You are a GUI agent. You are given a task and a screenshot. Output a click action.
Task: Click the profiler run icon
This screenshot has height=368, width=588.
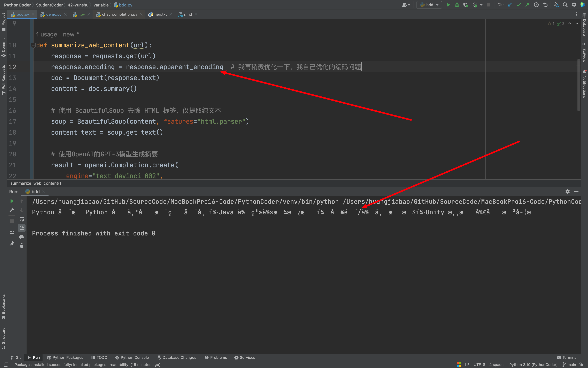point(475,5)
